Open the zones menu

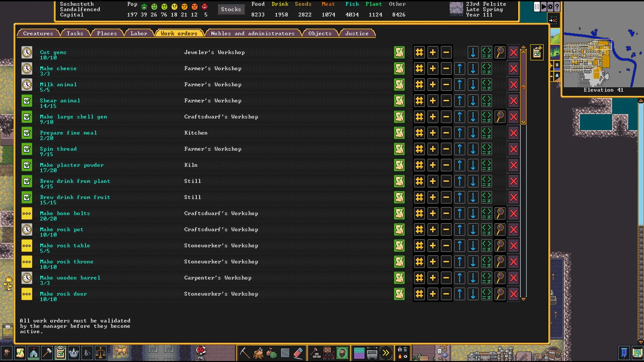pos(342,353)
